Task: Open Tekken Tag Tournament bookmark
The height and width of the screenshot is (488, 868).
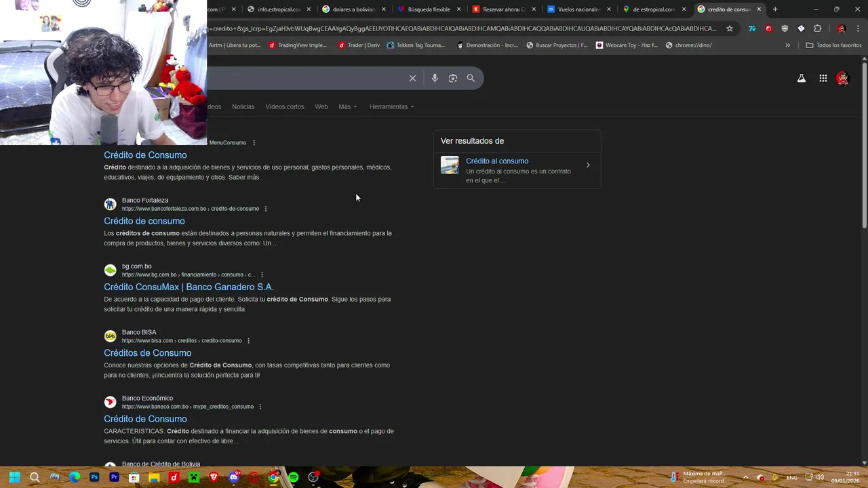Action: (416, 45)
